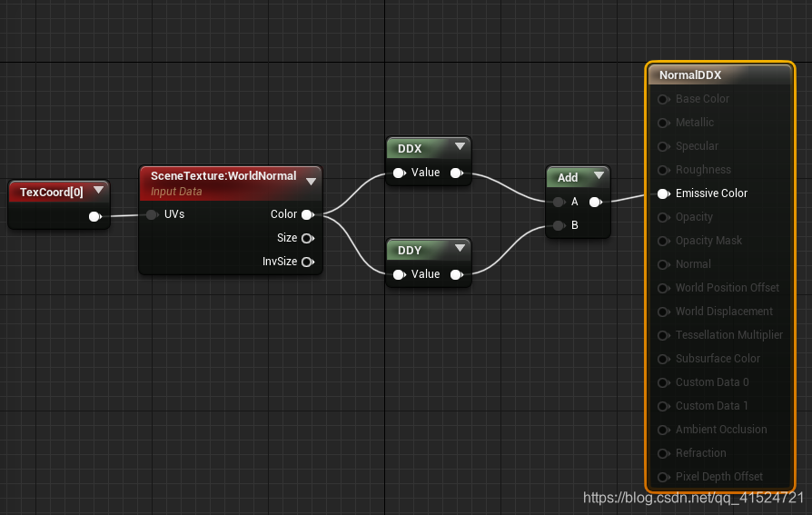Viewport: 812px width, 515px height.
Task: Collapse the SceneTexture:WorldNormal node arrow
Action: (x=311, y=182)
